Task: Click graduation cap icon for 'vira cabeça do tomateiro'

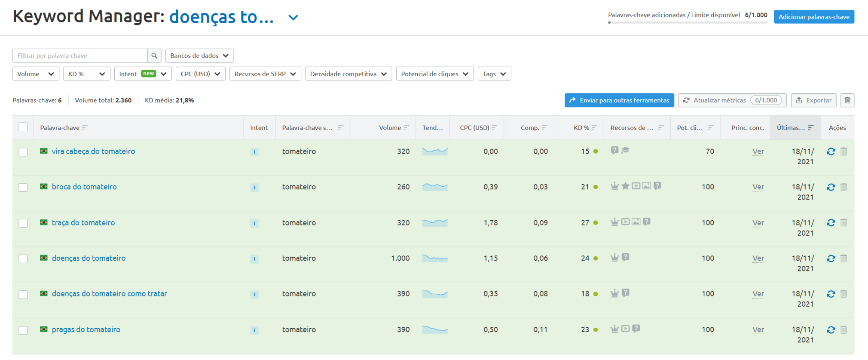Action: tap(625, 150)
